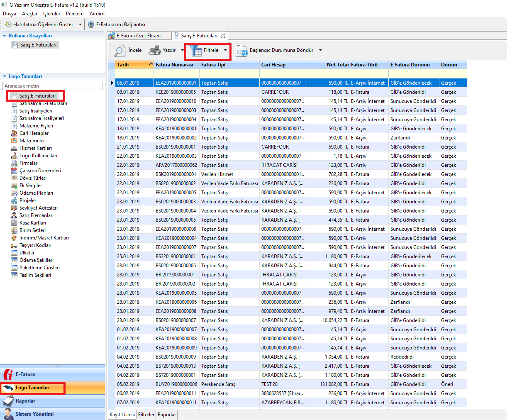Open the Yazdır dropdown arrow
The image size is (507, 420).
pos(183,51)
